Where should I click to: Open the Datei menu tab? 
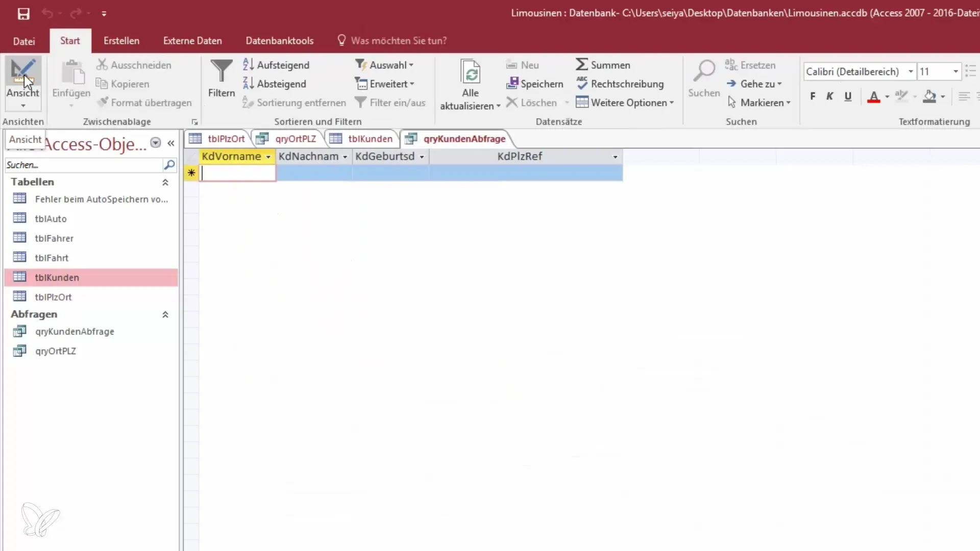tap(24, 41)
